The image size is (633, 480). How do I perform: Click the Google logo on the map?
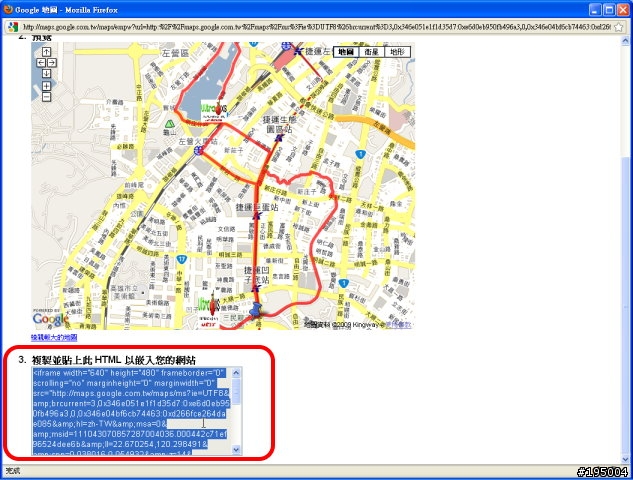pos(51,319)
